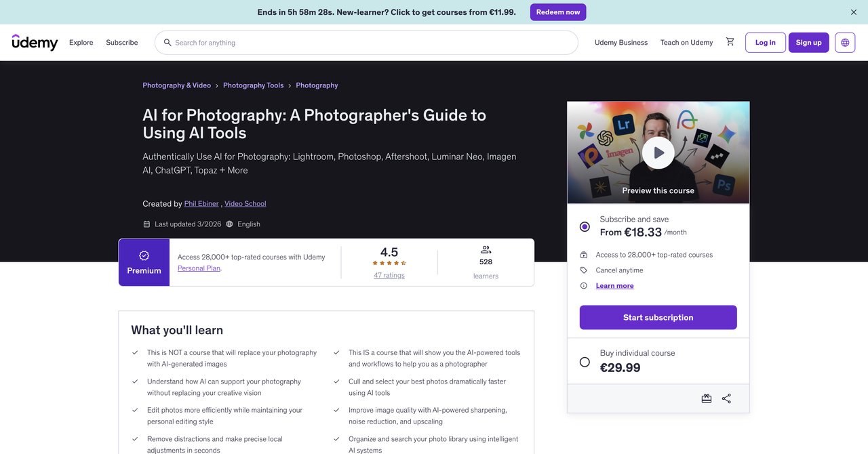The width and height of the screenshot is (868, 454).
Task: Click the last updated calendar icon
Action: (x=146, y=224)
